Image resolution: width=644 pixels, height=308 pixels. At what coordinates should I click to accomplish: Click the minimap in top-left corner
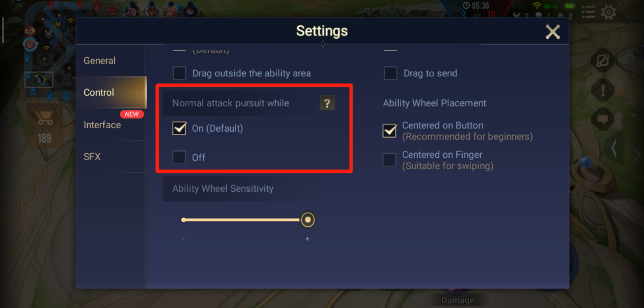click(x=49, y=49)
